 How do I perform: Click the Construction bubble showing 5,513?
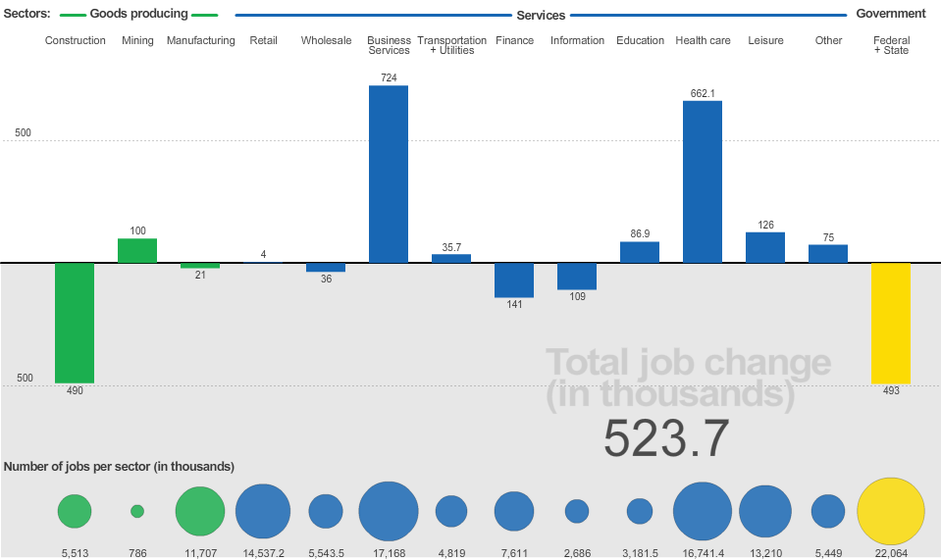(75, 511)
